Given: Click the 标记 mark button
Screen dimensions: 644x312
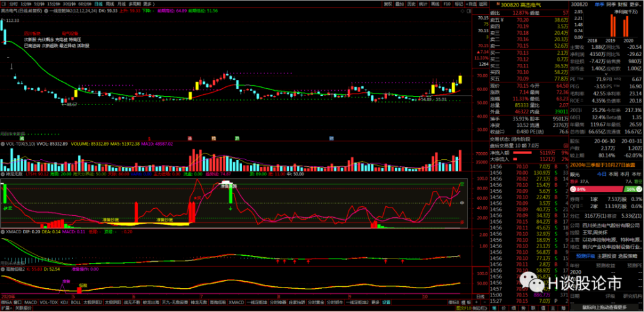Looking at the screenshot, I should (x=459, y=4).
